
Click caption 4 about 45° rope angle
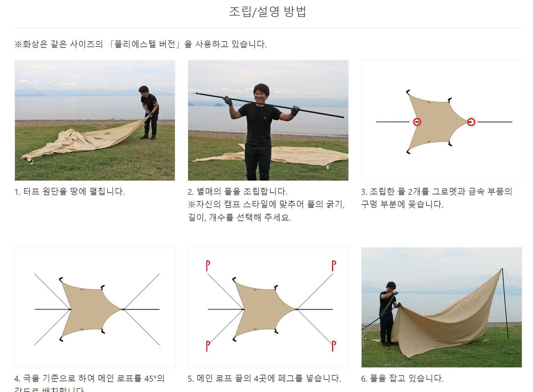click(90, 383)
